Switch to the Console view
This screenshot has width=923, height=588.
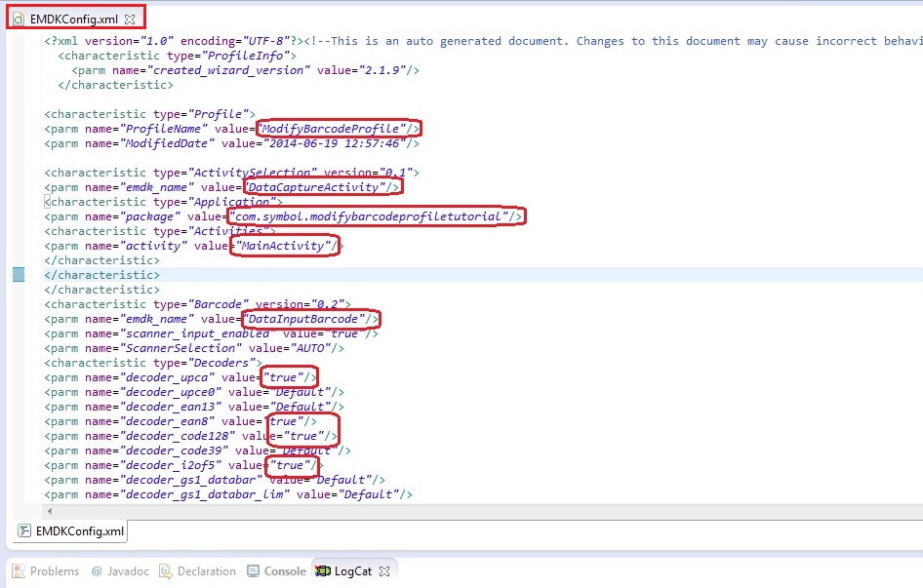285,571
